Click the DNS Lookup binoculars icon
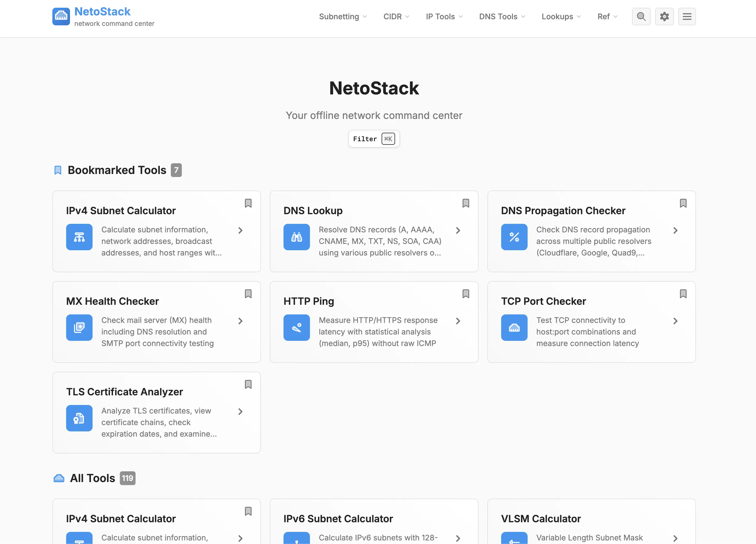The width and height of the screenshot is (756, 544). (x=296, y=237)
